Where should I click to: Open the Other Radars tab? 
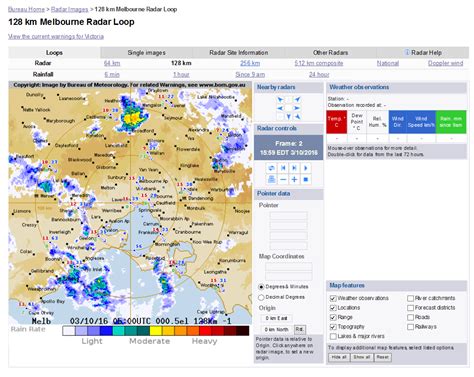(x=330, y=53)
